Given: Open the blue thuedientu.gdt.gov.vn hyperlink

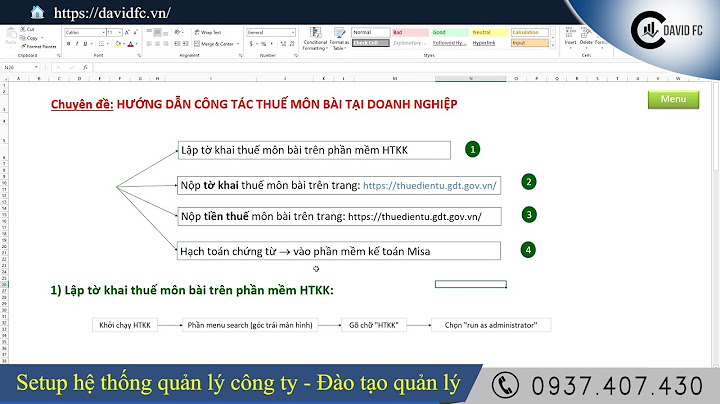Looking at the screenshot, I should click(x=429, y=185).
